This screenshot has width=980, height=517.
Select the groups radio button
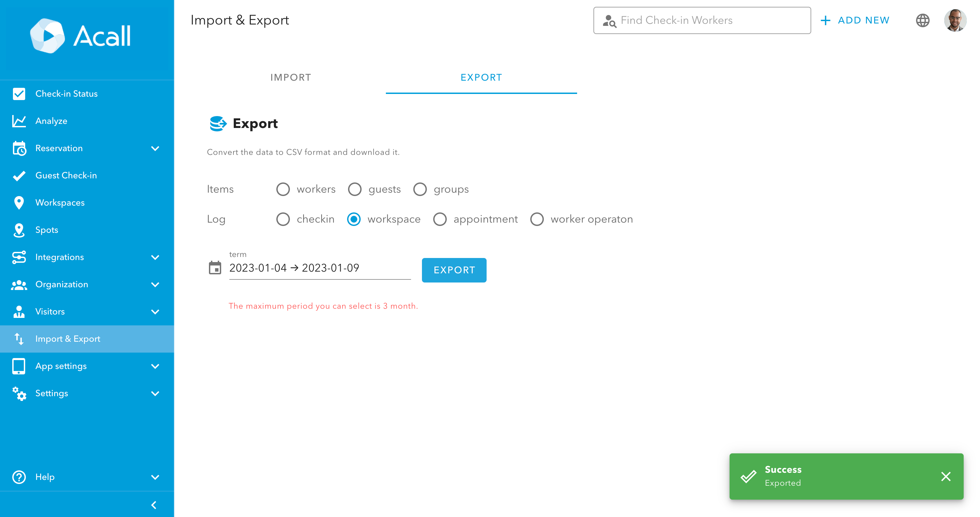[420, 190]
